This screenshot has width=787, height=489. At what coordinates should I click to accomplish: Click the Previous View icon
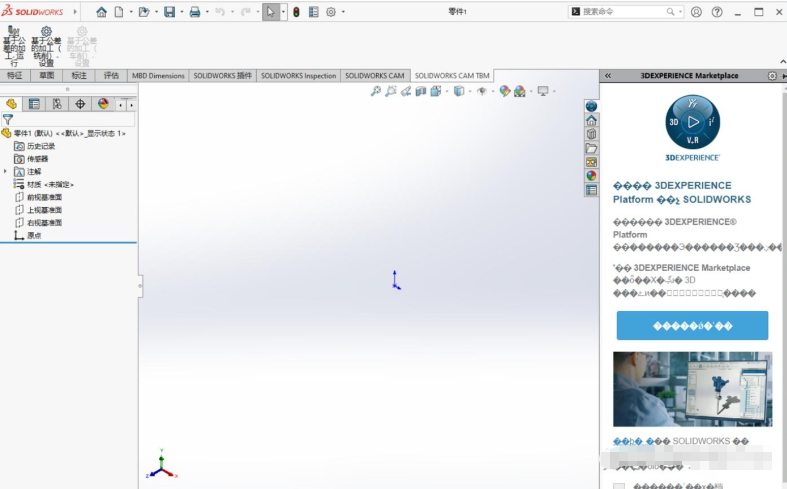406,91
